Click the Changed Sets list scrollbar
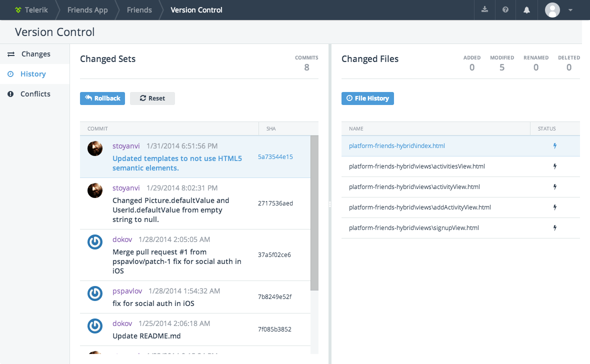 pos(314,213)
